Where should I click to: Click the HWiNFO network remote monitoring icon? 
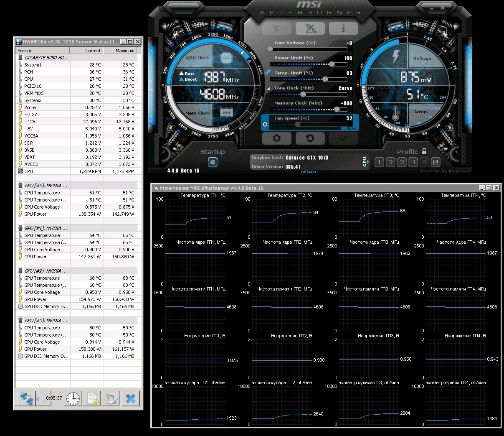click(26, 398)
